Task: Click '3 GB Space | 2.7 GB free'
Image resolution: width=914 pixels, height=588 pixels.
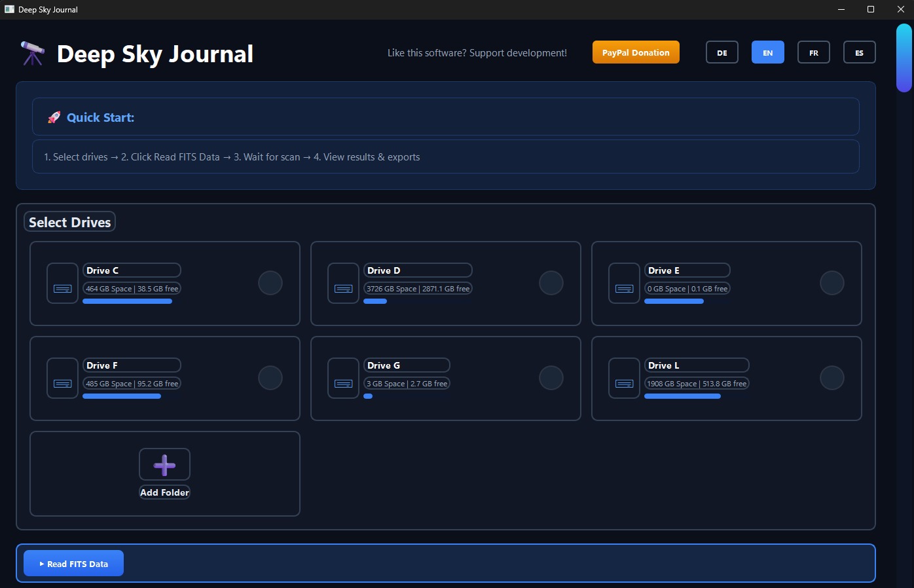Action: 407,384
